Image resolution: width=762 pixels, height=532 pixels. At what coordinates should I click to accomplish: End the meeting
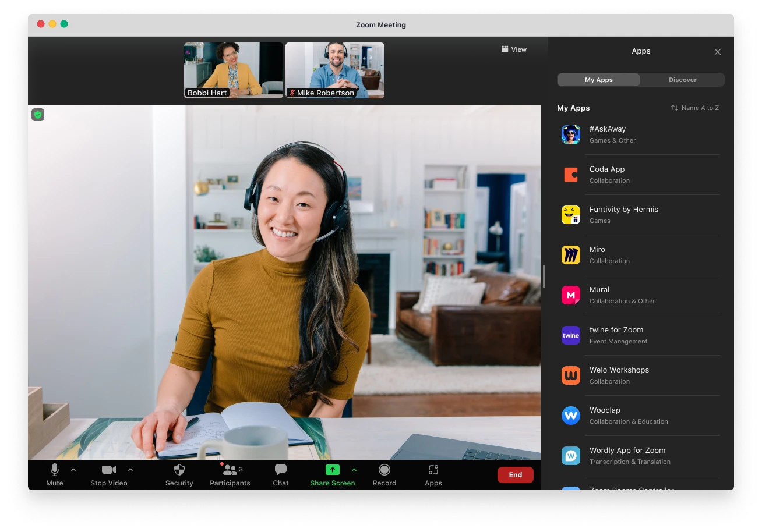click(515, 474)
